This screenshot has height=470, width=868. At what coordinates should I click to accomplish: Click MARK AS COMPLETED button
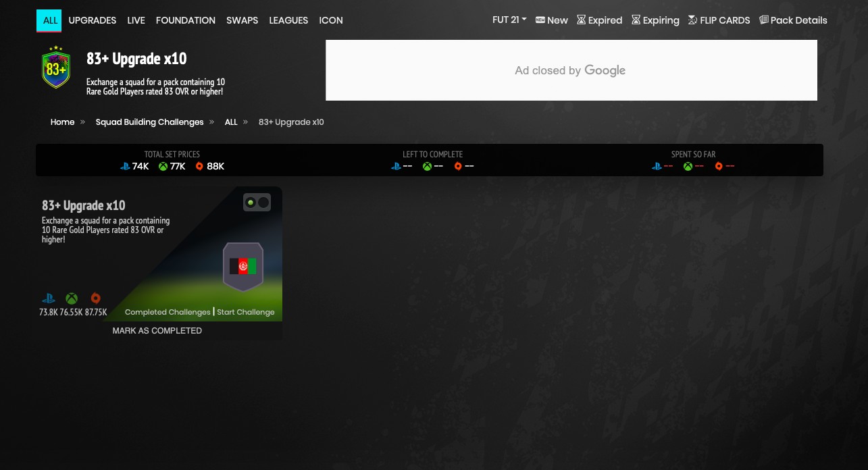coord(157,331)
